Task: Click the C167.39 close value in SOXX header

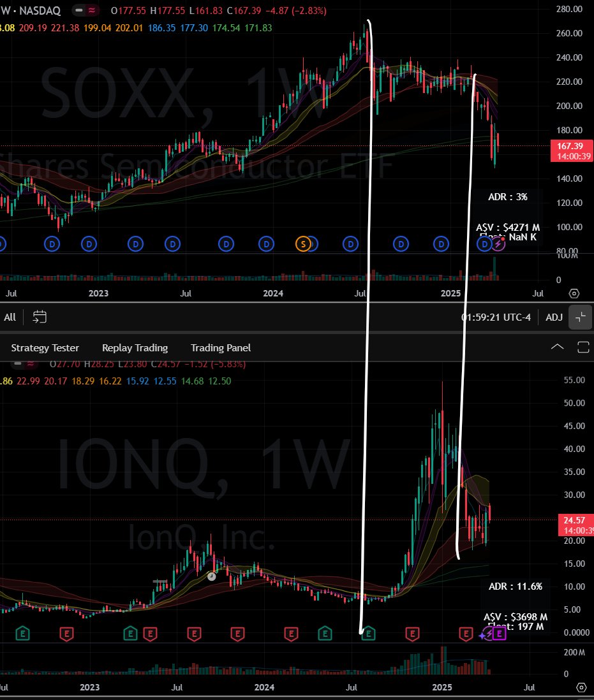Action: 244,11
